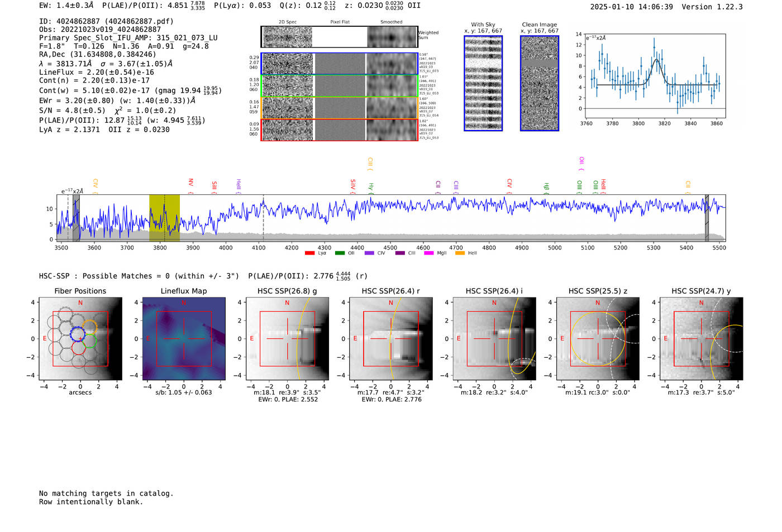Click the violet CIV legend swatch
The height and width of the screenshot is (532, 782).
(369, 253)
